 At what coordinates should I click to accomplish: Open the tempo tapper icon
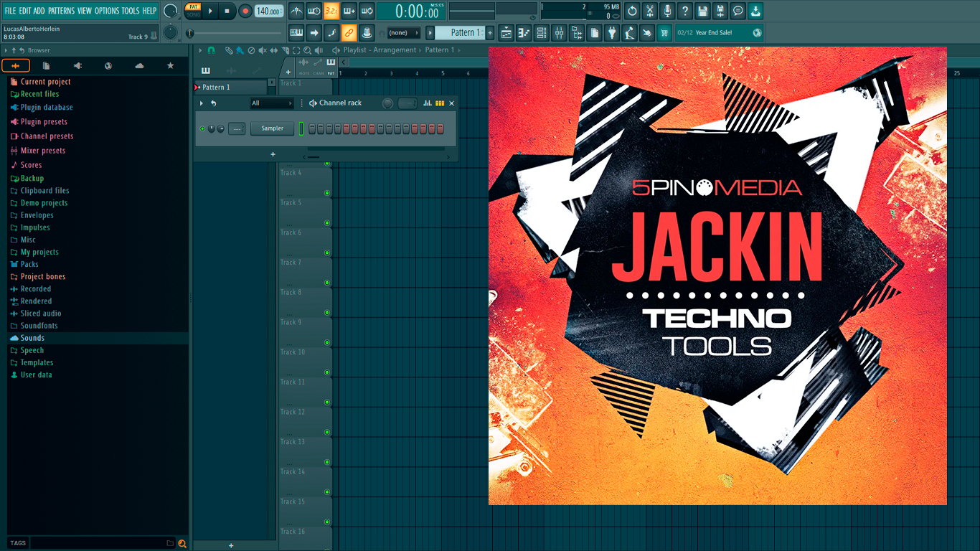629,32
